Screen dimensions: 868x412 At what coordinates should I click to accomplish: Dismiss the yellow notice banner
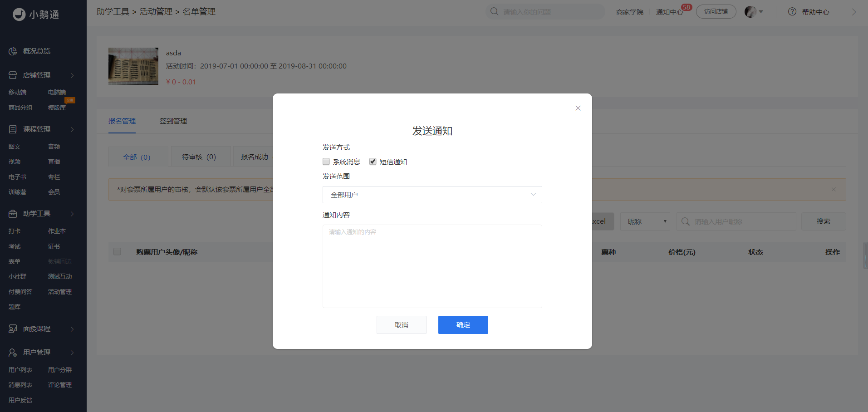(x=834, y=189)
